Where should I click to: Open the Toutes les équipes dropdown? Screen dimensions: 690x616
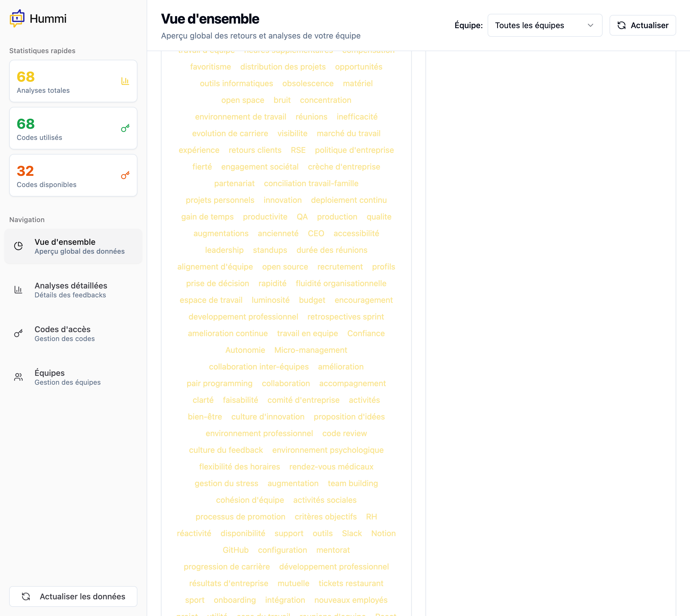(x=544, y=25)
